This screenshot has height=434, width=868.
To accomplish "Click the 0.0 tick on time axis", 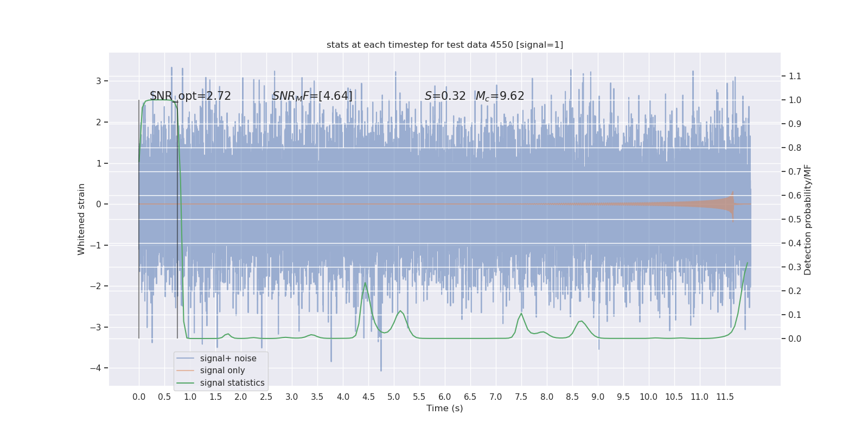I will tap(139, 397).
